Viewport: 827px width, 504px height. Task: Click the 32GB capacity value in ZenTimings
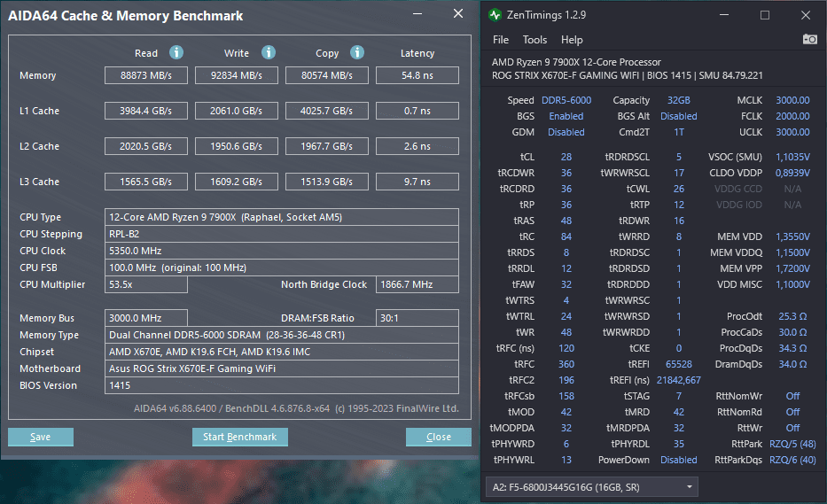(x=679, y=100)
